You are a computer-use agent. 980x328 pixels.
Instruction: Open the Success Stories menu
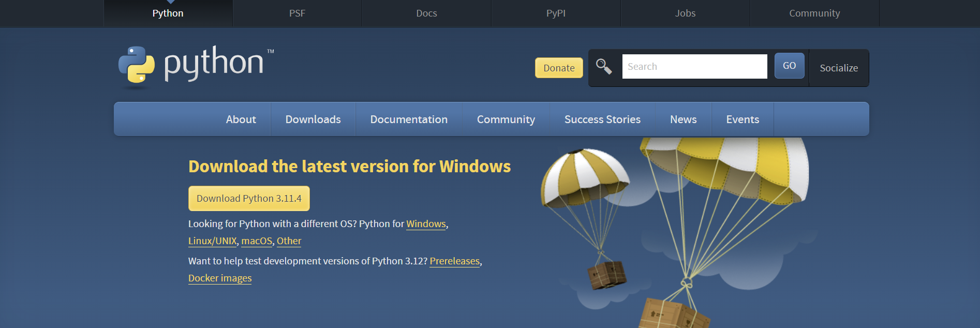(x=602, y=120)
